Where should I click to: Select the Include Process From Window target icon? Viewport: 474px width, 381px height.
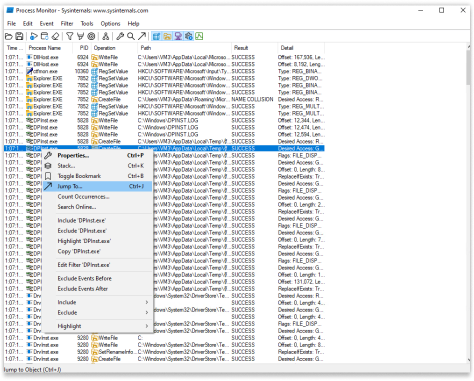click(x=91, y=36)
